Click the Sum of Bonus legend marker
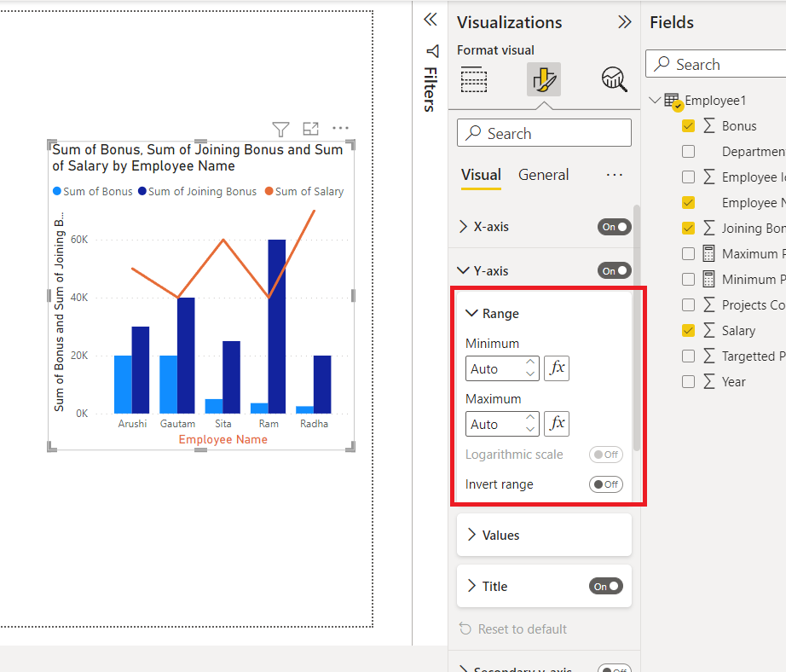 [x=57, y=191]
